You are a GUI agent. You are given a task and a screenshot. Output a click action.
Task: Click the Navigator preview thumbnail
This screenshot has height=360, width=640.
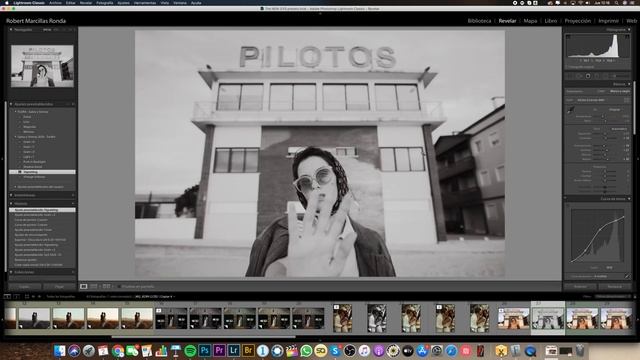coord(42,66)
